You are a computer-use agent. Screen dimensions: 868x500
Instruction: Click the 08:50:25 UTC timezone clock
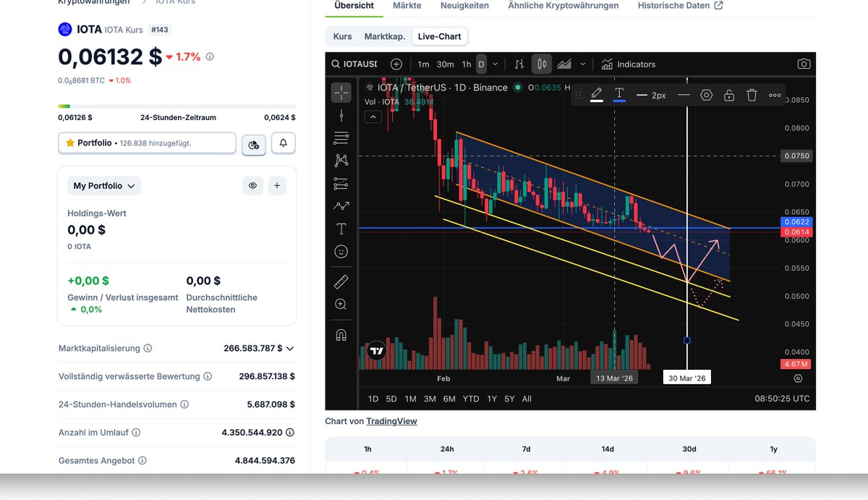click(x=783, y=399)
